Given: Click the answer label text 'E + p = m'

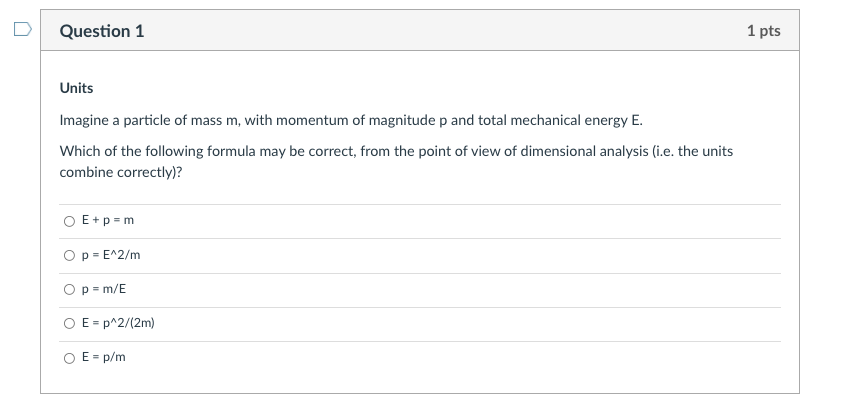Looking at the screenshot, I should click(x=108, y=220).
